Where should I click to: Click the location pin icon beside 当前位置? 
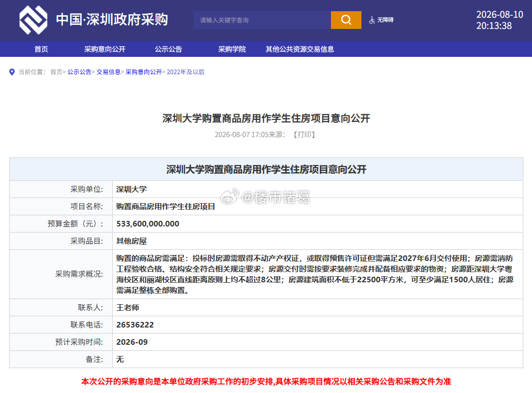[x=12, y=72]
